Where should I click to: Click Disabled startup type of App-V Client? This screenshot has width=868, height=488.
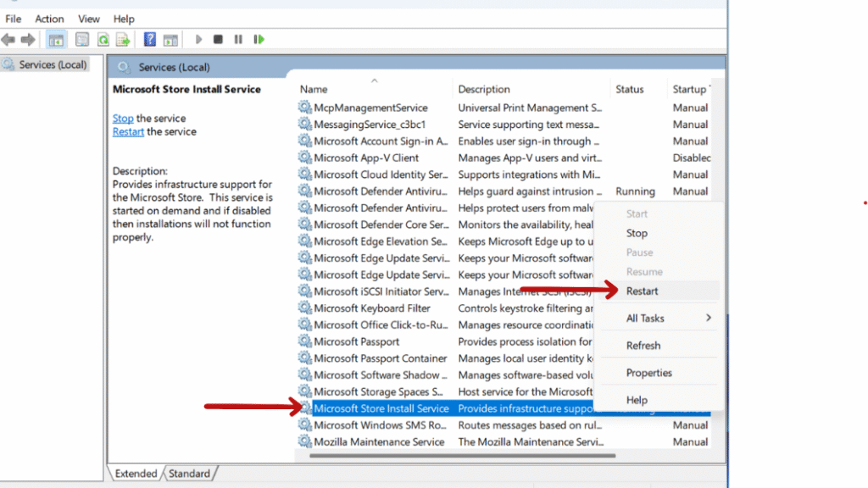tap(692, 158)
